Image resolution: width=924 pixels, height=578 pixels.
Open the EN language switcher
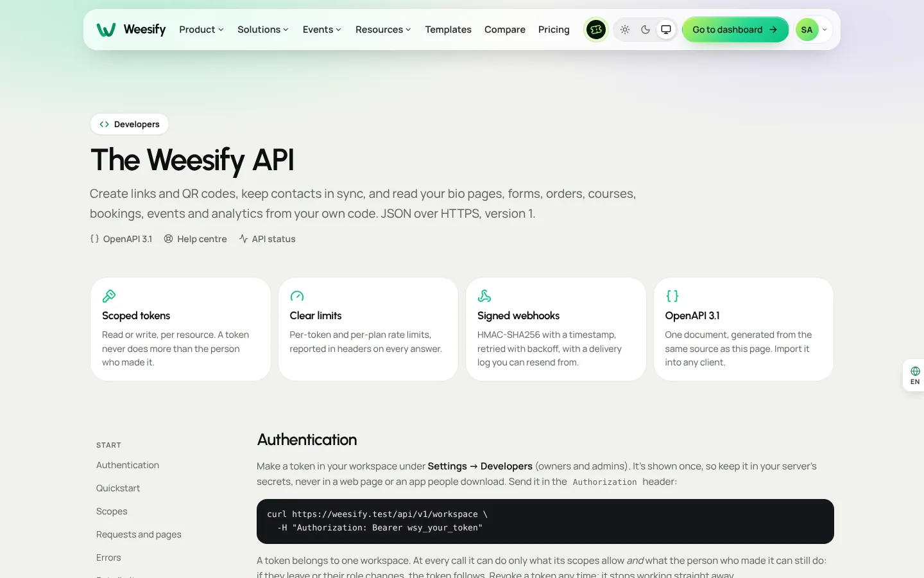[x=914, y=376]
